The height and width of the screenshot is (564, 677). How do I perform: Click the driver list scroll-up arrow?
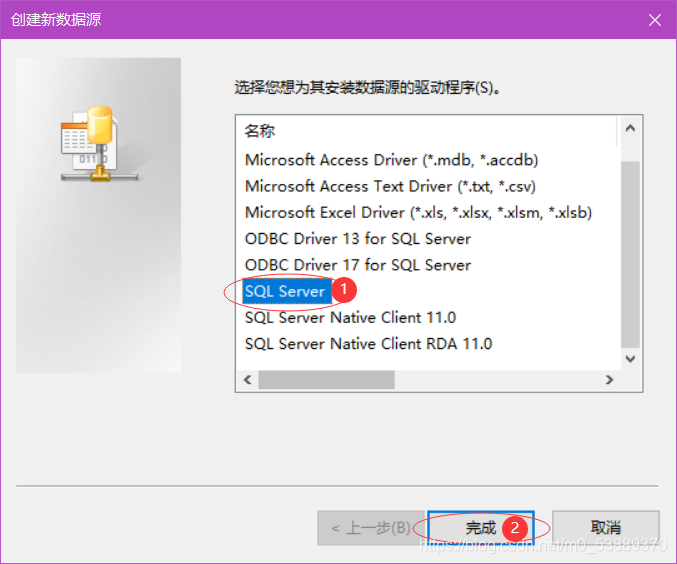pyautogui.click(x=630, y=128)
